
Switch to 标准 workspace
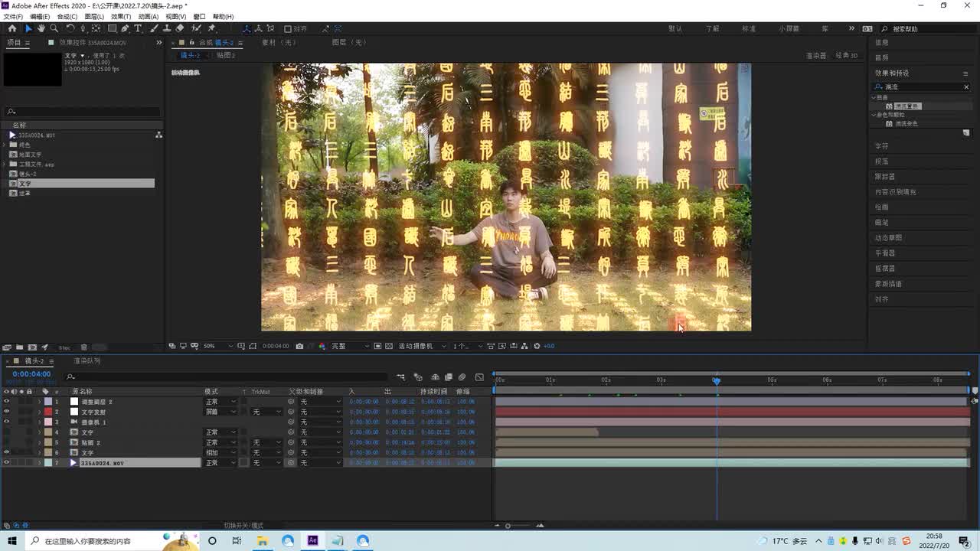tap(749, 28)
